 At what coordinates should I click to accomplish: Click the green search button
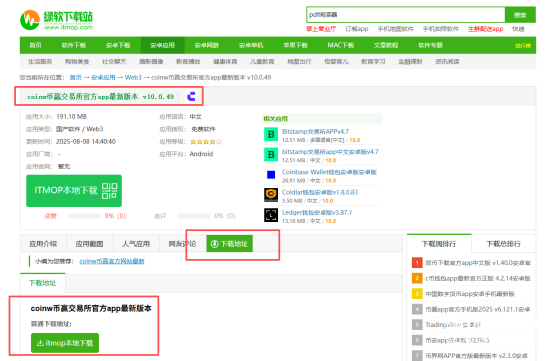(x=520, y=15)
